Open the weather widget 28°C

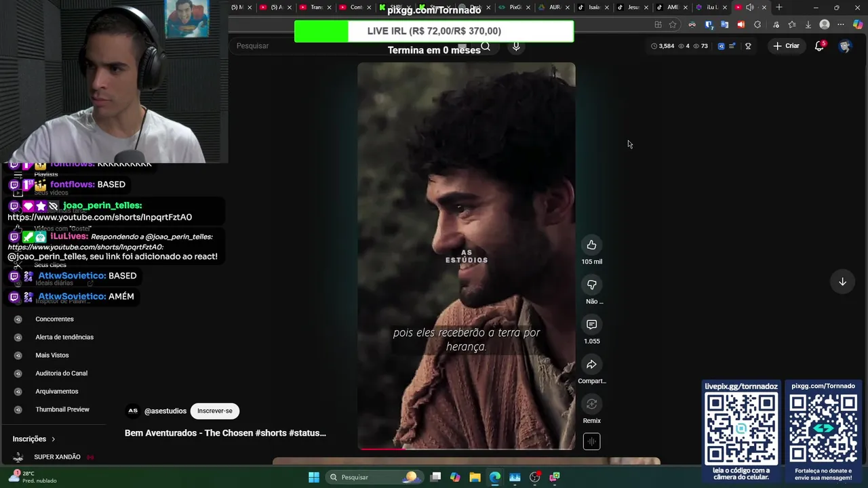pyautogui.click(x=34, y=477)
